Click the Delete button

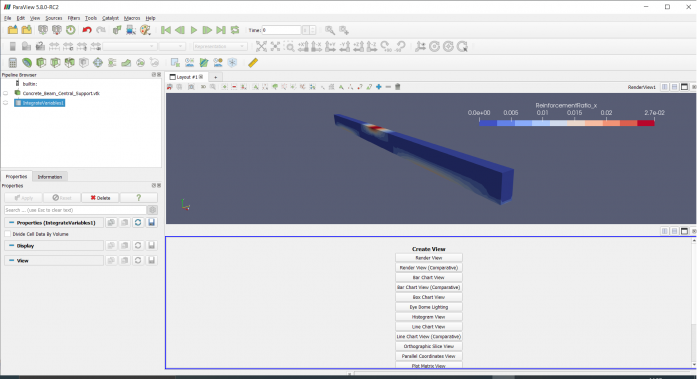click(x=100, y=198)
